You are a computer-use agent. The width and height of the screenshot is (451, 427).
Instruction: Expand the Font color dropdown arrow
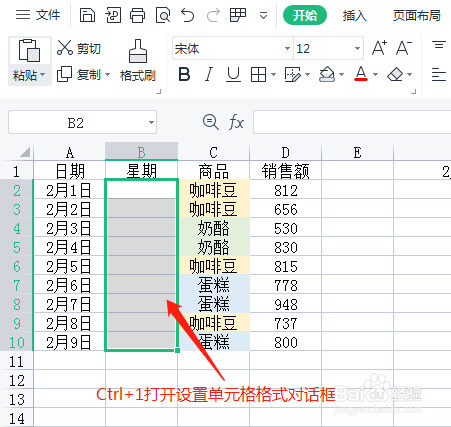pos(375,74)
